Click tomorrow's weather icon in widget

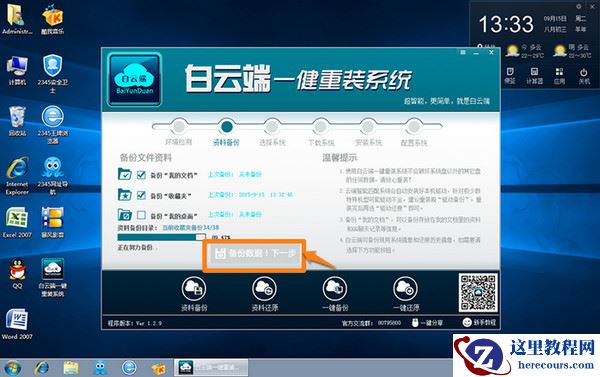tap(560, 51)
